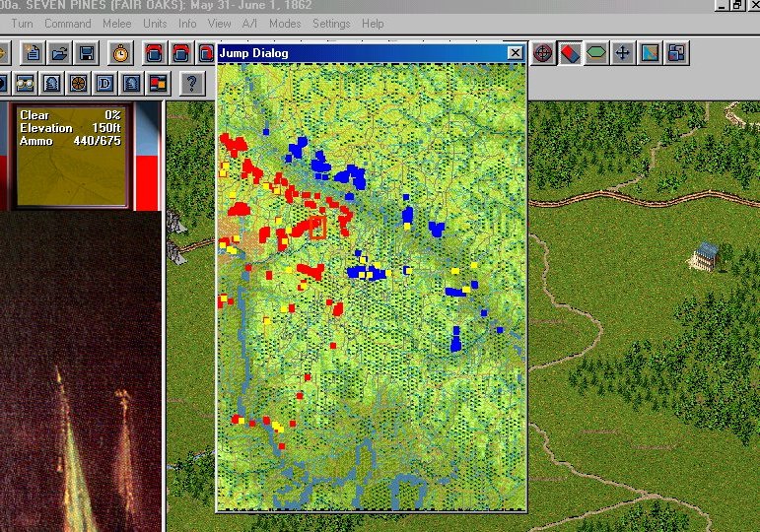Toggle the green hexagon outline button
This screenshot has height=532, width=760.
tap(596, 53)
